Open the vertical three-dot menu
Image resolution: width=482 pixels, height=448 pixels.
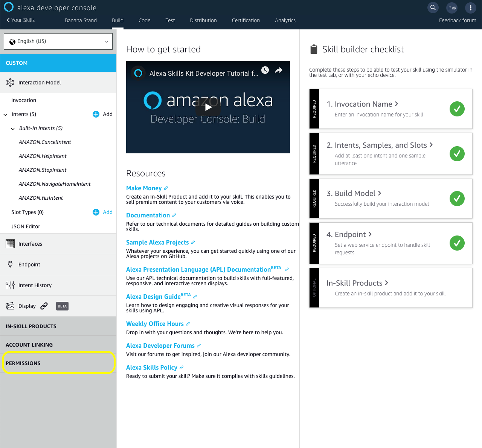click(470, 8)
